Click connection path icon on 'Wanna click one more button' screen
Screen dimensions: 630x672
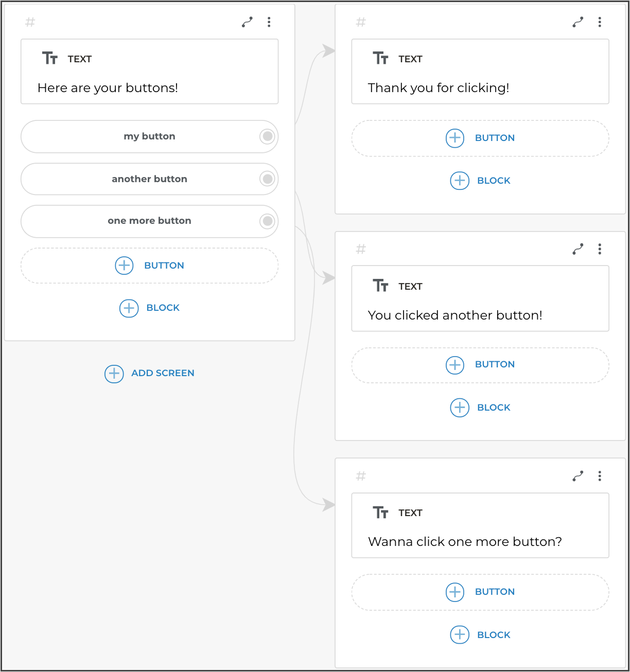pyautogui.click(x=578, y=476)
